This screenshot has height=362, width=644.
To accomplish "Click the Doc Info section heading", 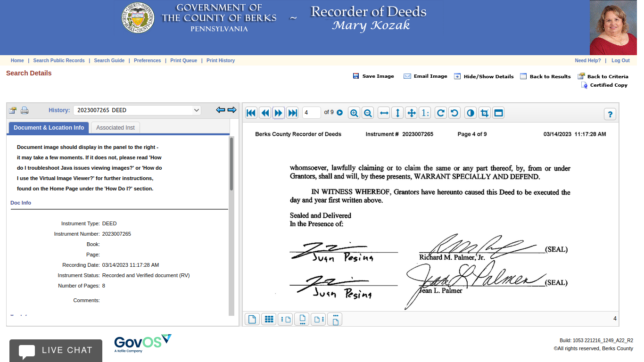I will [x=21, y=203].
